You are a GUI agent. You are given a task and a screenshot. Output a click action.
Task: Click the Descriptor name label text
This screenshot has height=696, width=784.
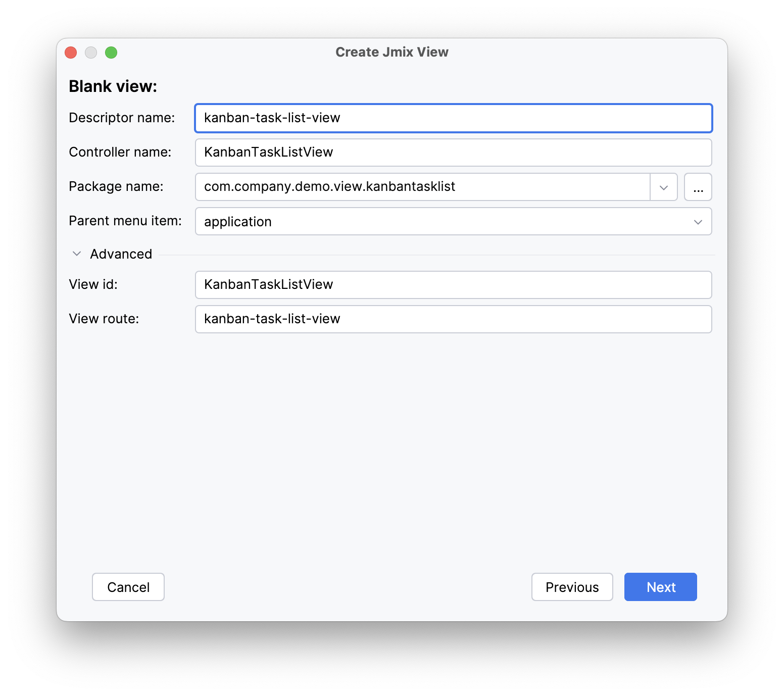point(122,118)
